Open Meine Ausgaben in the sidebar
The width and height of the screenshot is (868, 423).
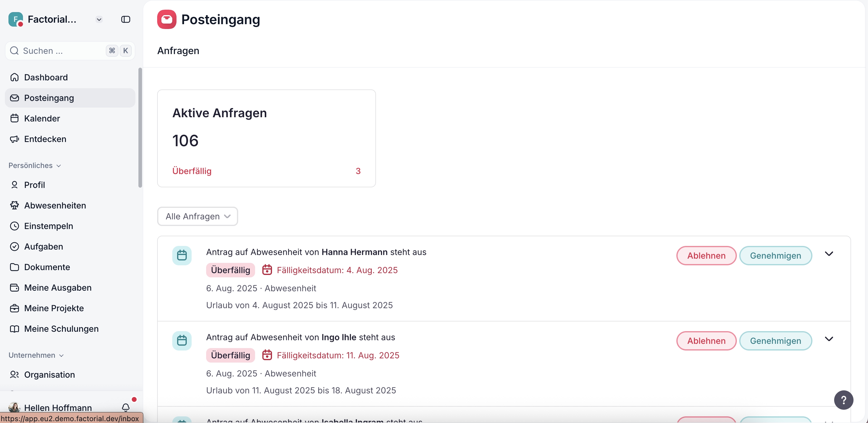pos(58,288)
